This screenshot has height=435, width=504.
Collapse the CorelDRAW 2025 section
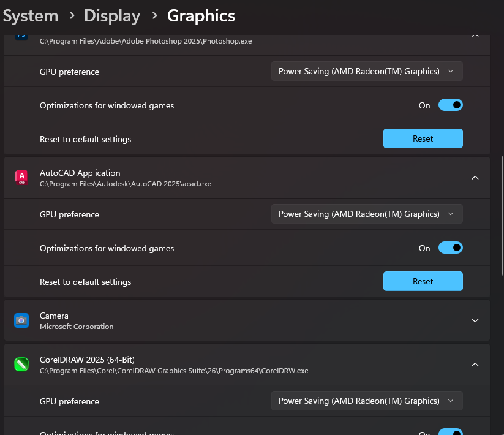[x=475, y=365]
